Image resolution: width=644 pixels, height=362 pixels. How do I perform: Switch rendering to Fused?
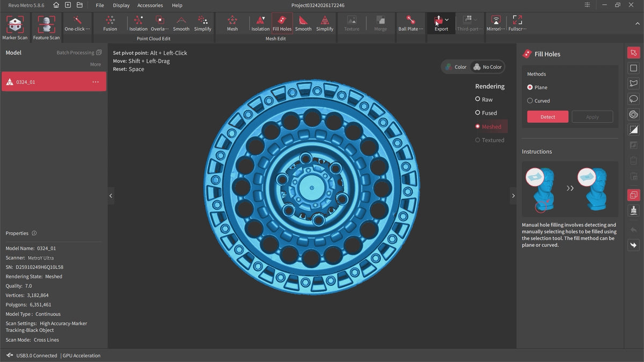point(478,113)
